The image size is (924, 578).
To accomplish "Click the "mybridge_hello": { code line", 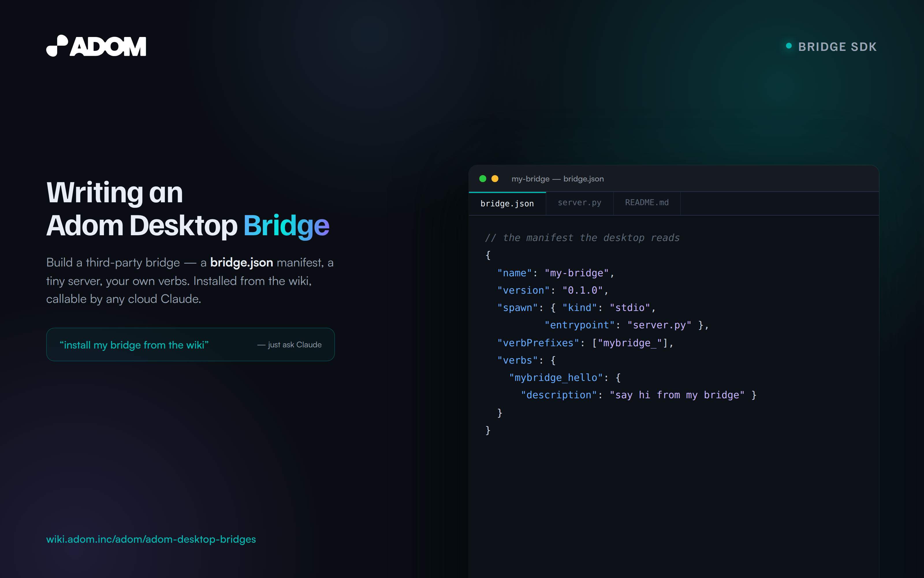I will [565, 378].
